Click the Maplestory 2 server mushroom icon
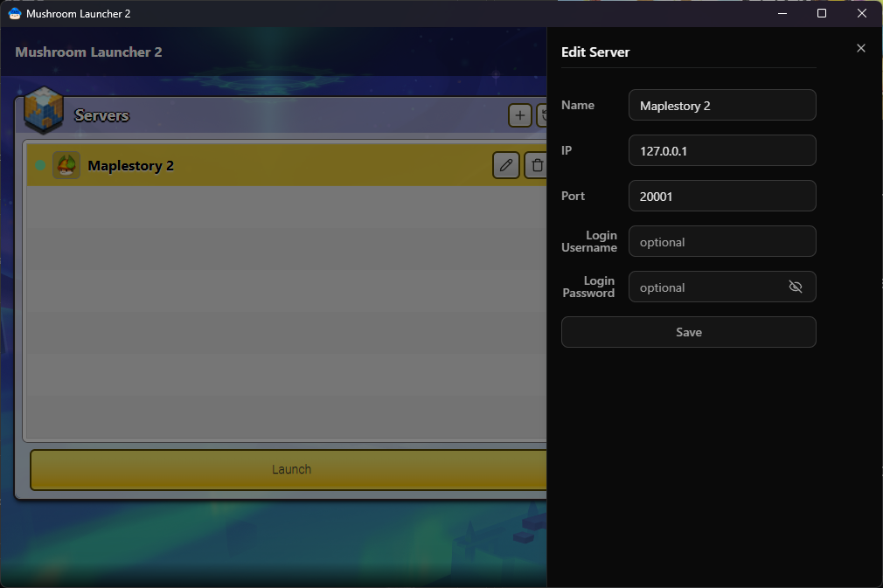This screenshot has width=883, height=588. [66, 165]
